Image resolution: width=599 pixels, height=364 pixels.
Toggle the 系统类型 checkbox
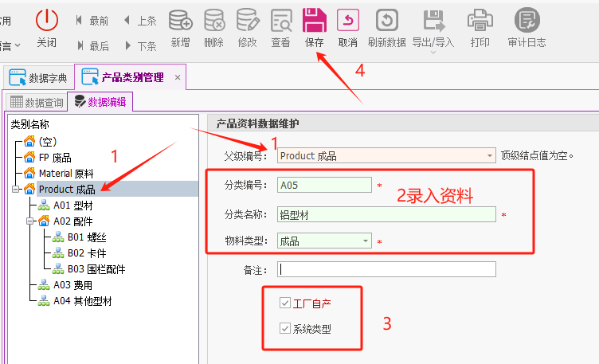click(x=285, y=328)
